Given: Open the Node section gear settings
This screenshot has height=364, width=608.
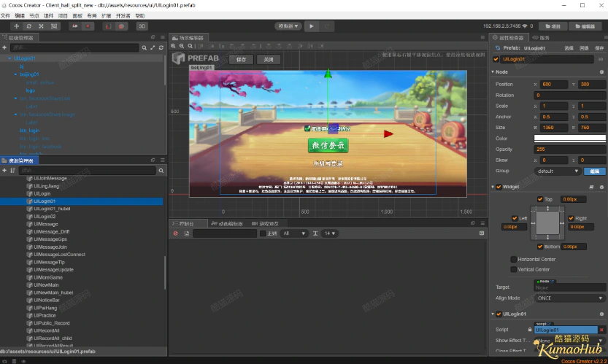Looking at the screenshot, I should point(601,72).
